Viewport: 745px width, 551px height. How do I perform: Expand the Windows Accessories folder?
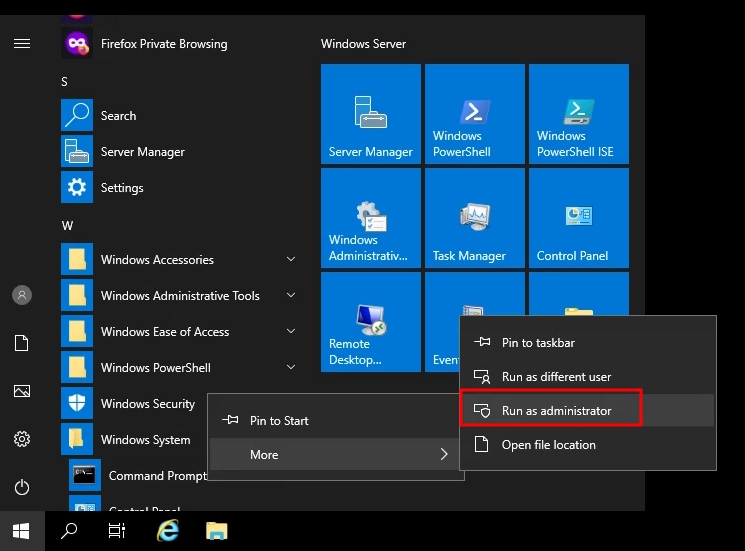(291, 260)
